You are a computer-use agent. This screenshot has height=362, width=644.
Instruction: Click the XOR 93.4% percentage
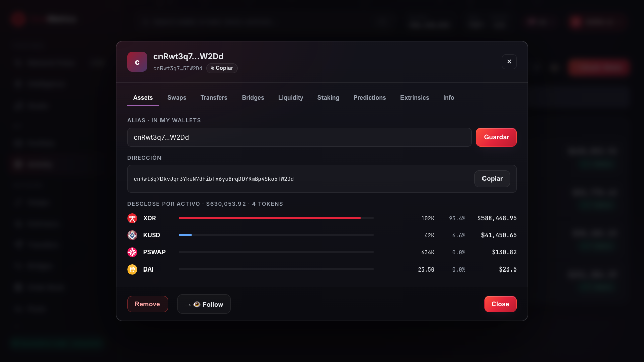457,218
